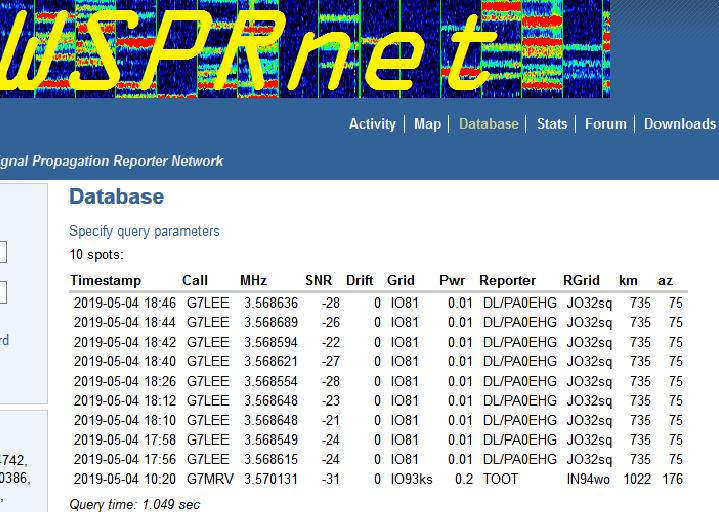This screenshot has height=512, width=719.
Task: Click the Database page heading
Action: click(116, 197)
